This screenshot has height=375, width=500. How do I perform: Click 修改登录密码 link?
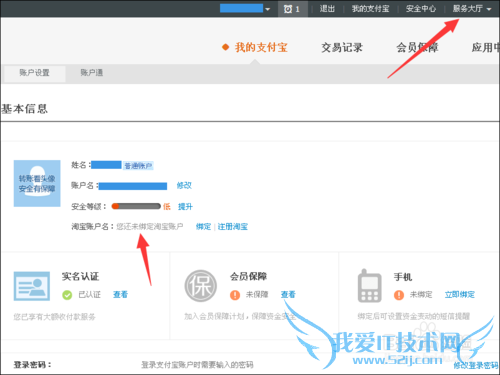tap(476, 365)
